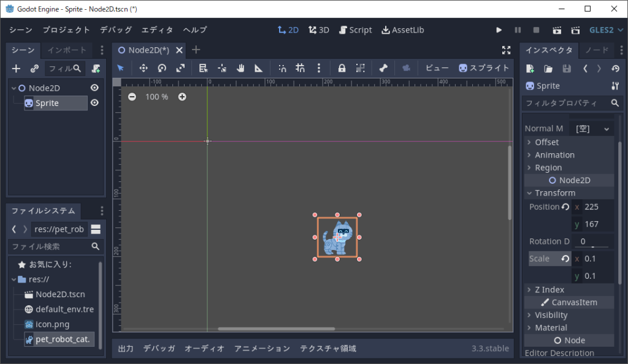628x364 pixels.
Task: Play the project
Action: click(x=499, y=30)
